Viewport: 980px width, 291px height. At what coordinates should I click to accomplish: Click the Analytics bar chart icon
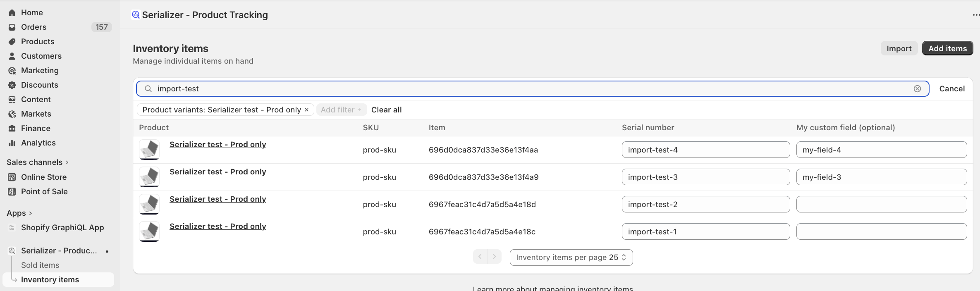coord(12,143)
